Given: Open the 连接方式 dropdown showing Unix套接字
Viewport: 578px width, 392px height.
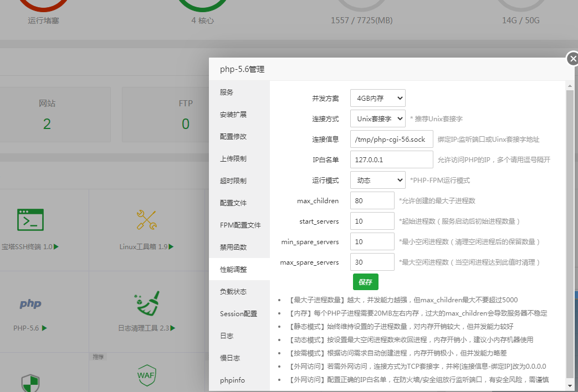Looking at the screenshot, I should (x=378, y=118).
